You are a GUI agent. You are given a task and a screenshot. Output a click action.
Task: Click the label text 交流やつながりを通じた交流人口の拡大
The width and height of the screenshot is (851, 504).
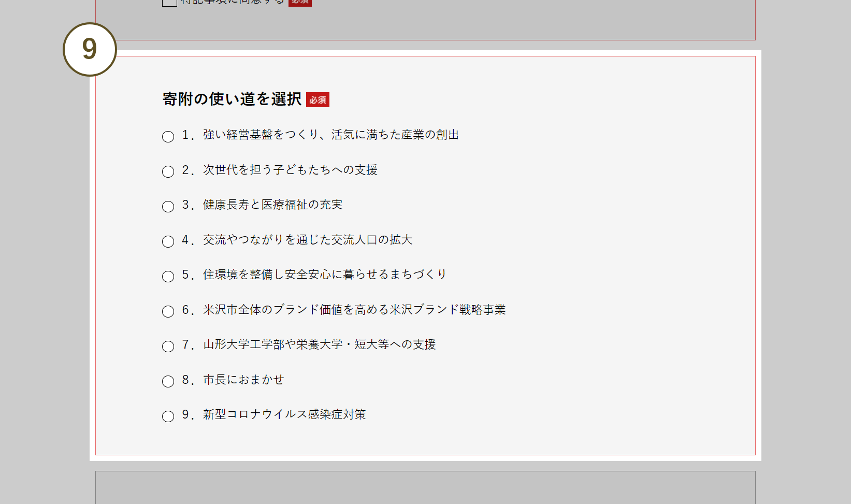(x=307, y=240)
